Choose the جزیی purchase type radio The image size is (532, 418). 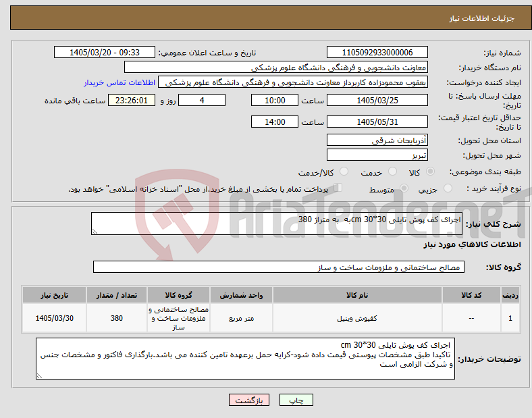(448, 188)
